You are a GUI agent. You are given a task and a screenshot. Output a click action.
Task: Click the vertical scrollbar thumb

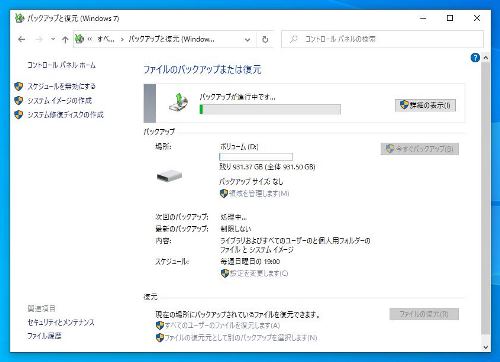(486, 198)
